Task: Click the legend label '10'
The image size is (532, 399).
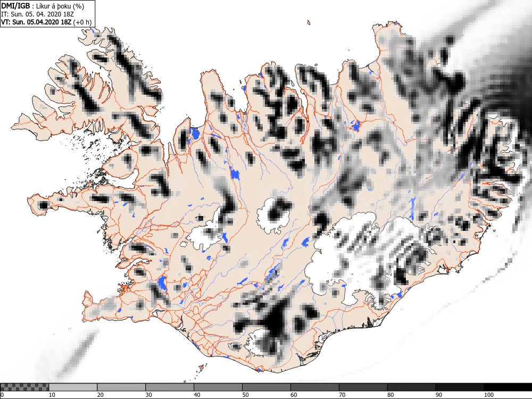Action: coord(52,395)
